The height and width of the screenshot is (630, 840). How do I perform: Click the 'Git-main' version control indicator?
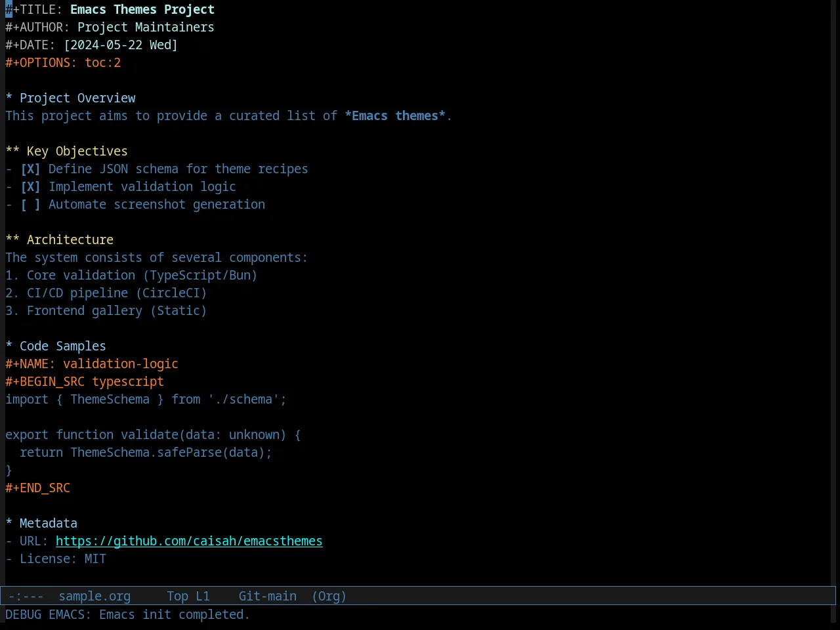coord(268,597)
